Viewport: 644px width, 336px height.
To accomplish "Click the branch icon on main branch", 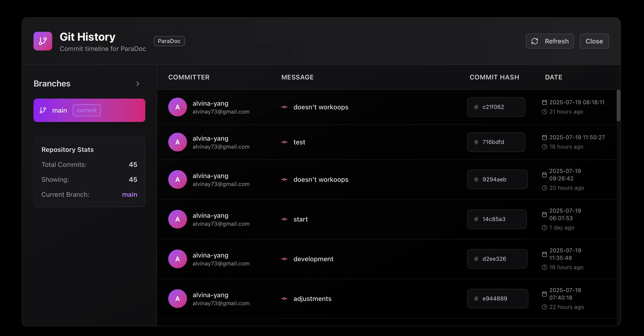I will (x=43, y=110).
